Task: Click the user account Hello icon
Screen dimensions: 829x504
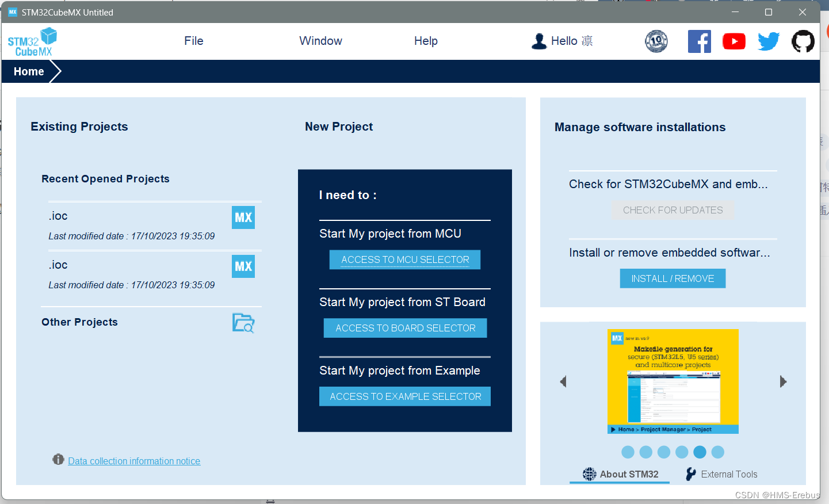Action: click(x=539, y=41)
